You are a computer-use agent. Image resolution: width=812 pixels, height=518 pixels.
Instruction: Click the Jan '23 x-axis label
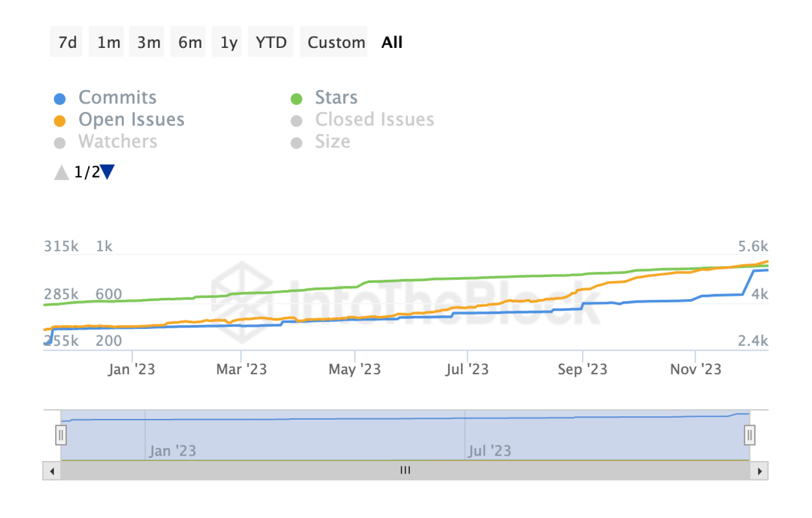[x=131, y=369]
